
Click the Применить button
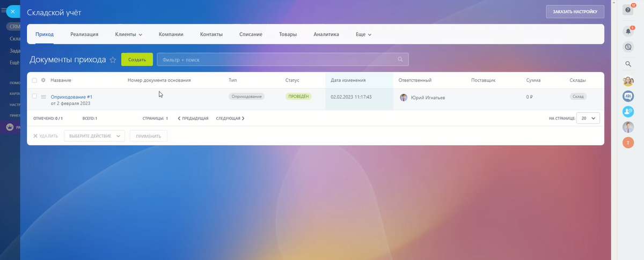click(148, 136)
